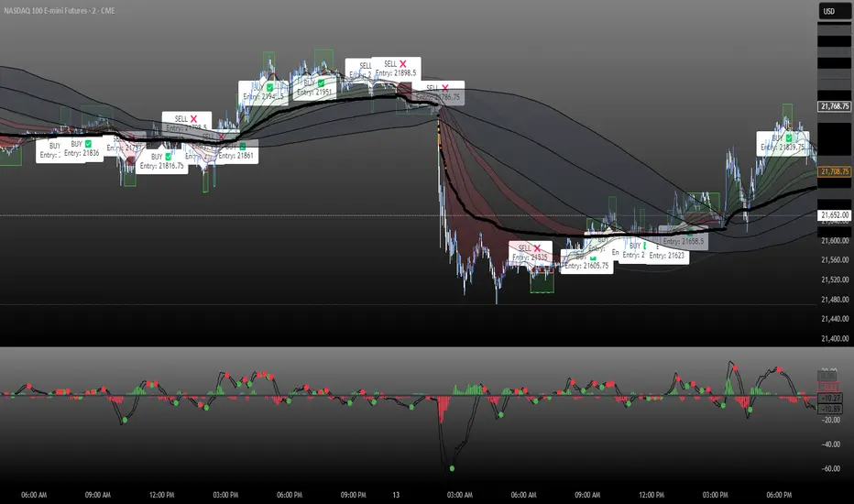854x504 pixels.
Task: Select the orange 21,708.75 price label
Action: pos(835,171)
